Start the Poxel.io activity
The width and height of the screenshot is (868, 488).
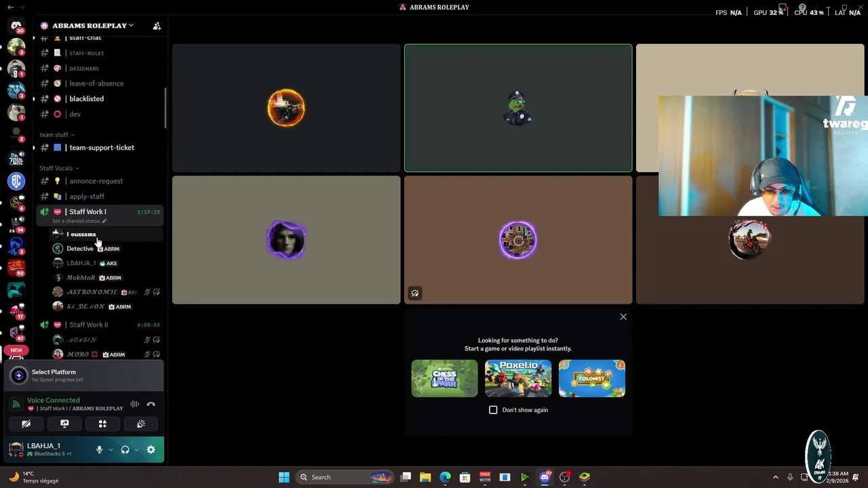click(518, 378)
